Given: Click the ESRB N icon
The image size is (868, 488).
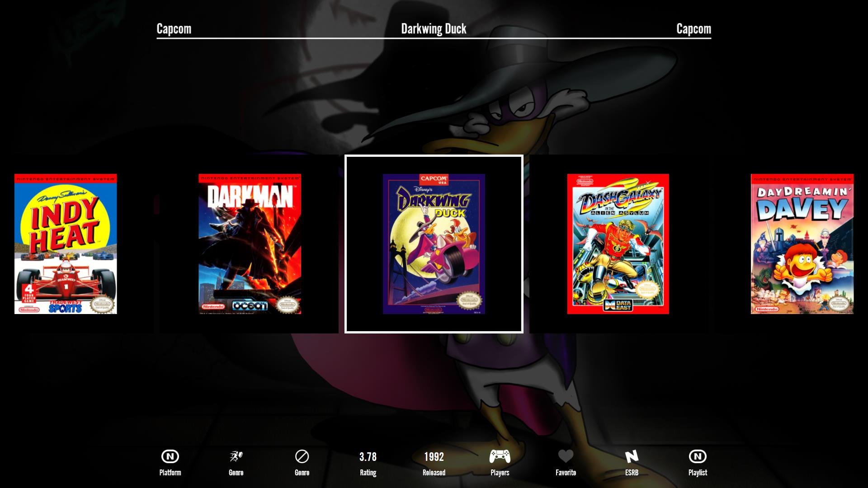Looking at the screenshot, I should (632, 456).
